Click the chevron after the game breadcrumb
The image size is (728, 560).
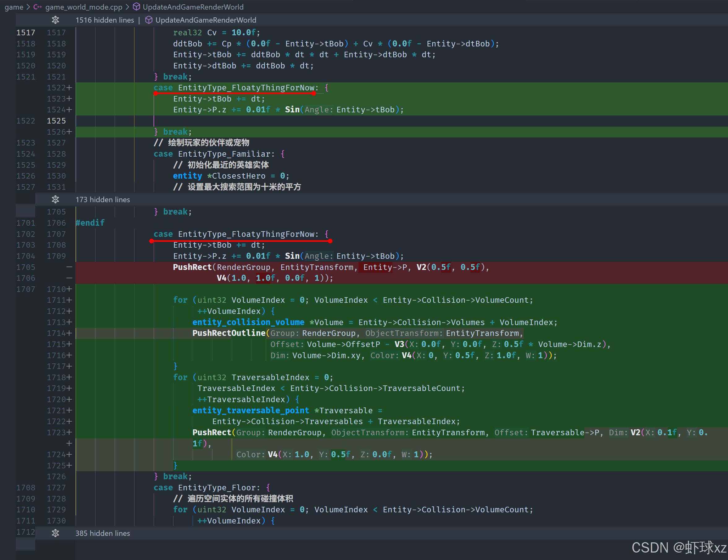28,7
